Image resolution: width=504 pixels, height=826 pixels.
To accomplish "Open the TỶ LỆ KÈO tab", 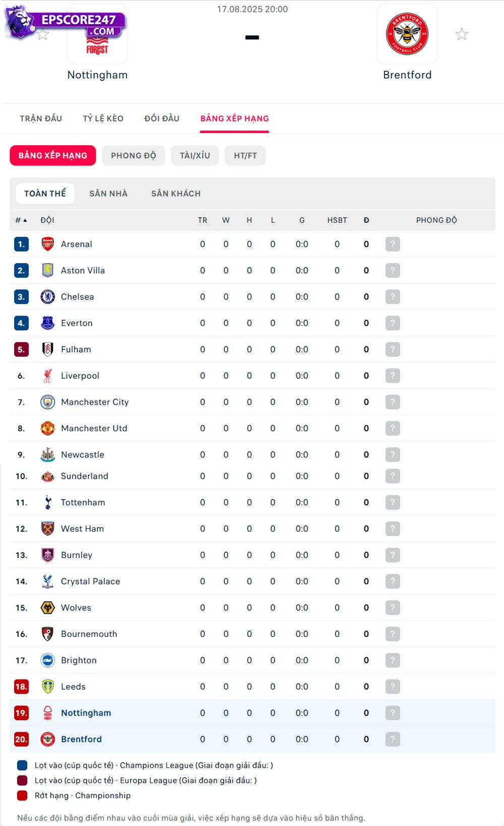I will click(103, 118).
